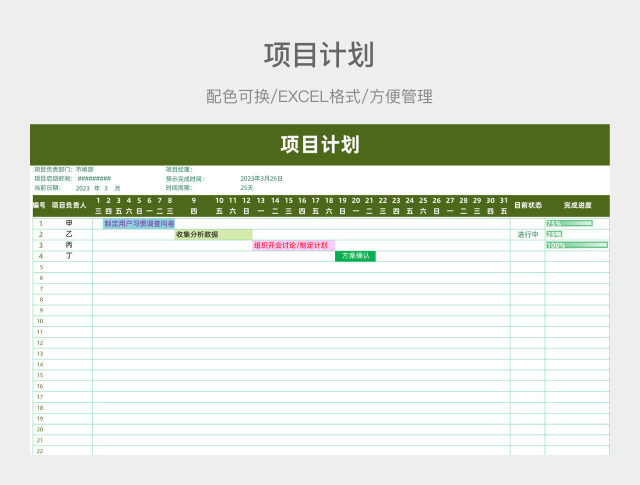Screen dimensions: 640x485
Task: Select row number 8 in 编号 column
Action: 41,299
